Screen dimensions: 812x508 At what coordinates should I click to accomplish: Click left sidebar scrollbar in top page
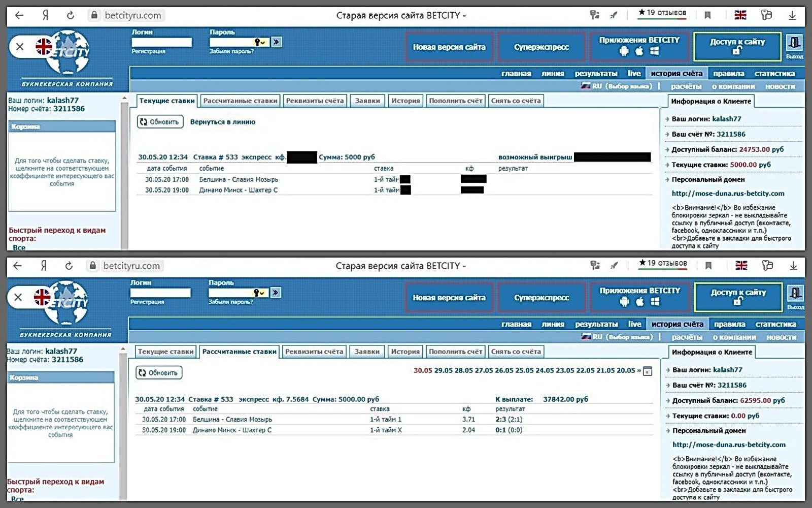[x=124, y=173]
